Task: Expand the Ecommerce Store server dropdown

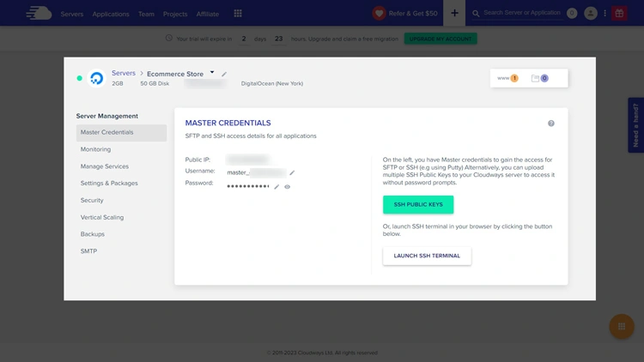Action: pos(212,73)
